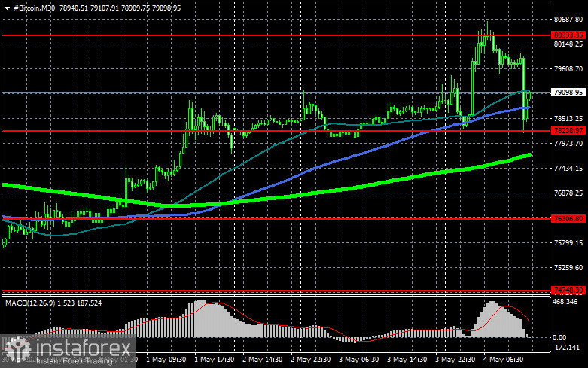Select the 76306.80 red level price label
588x368 pixels.
tap(568, 218)
